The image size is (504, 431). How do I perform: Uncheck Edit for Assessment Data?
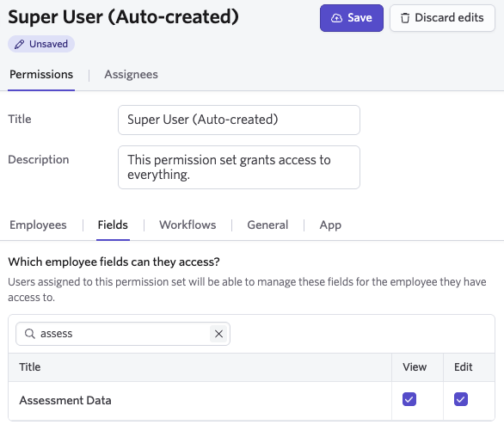pyautogui.click(x=461, y=399)
